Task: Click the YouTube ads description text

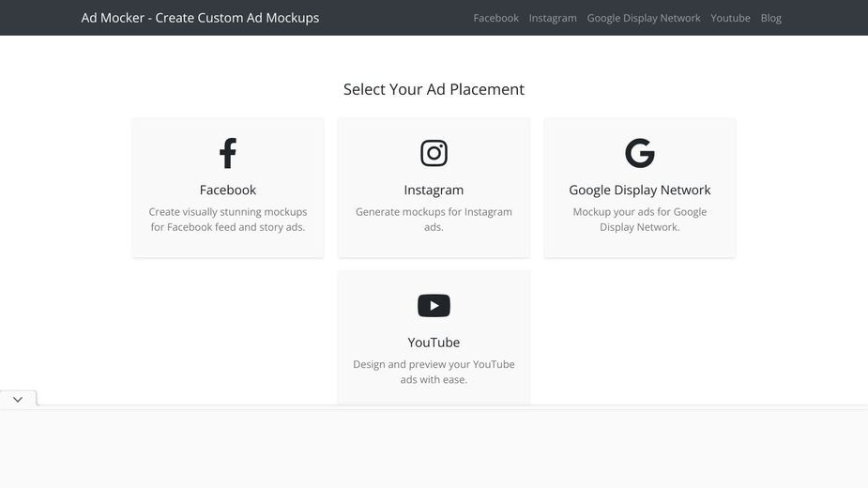Action: coord(434,372)
